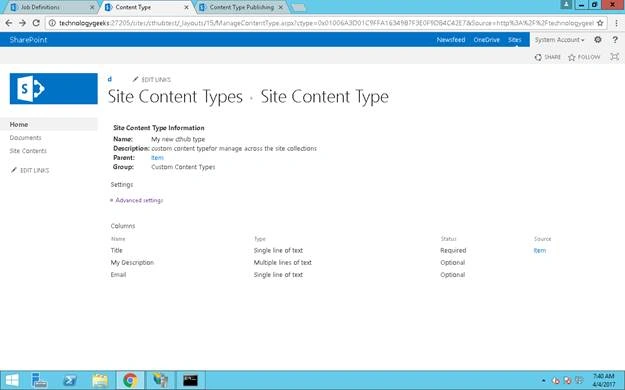Open the Chrome three-dot menu

(616, 23)
